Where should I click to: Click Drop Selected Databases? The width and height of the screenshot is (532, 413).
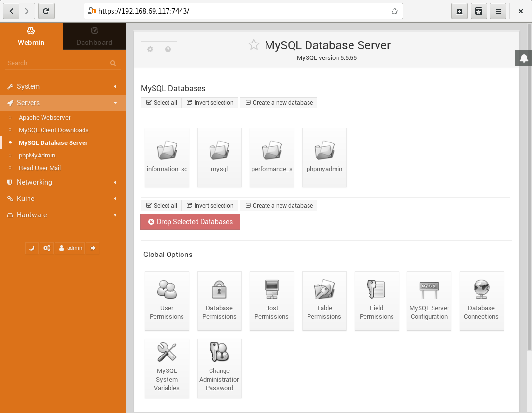tap(190, 222)
